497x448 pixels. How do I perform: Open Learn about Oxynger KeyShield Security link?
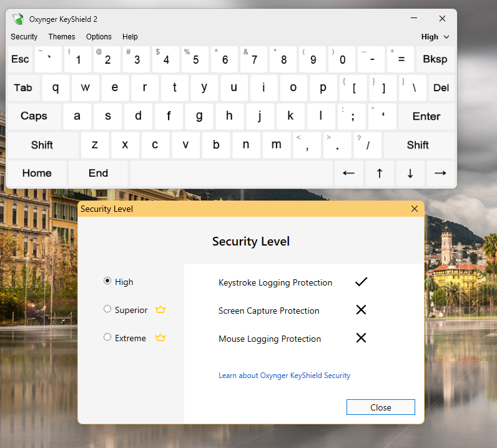click(x=284, y=376)
